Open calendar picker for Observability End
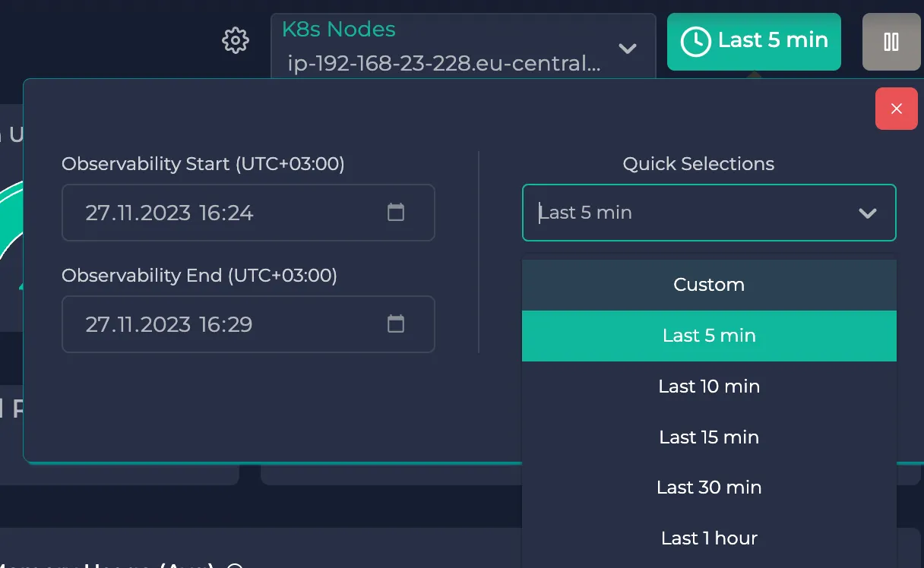924x568 pixels. [x=396, y=324]
